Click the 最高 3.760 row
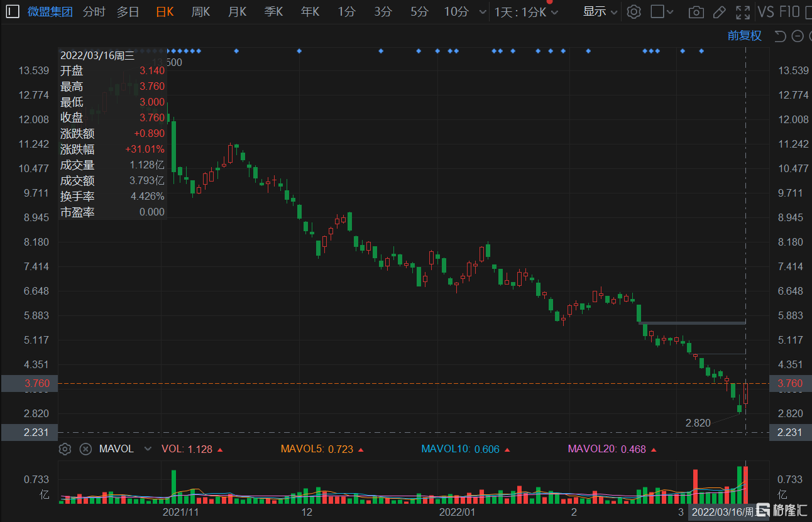The height and width of the screenshot is (522, 812). [112, 87]
